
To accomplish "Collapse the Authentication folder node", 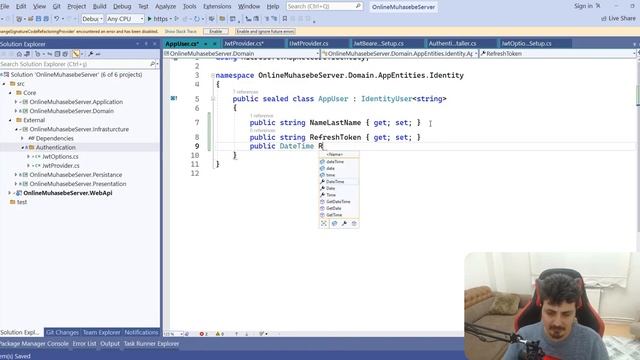I will pyautogui.click(x=22, y=147).
